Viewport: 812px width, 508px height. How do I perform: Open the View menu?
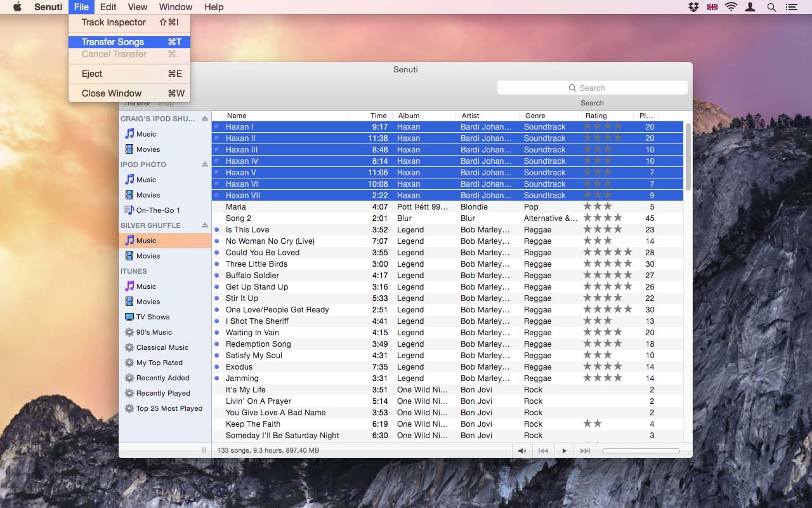137,7
